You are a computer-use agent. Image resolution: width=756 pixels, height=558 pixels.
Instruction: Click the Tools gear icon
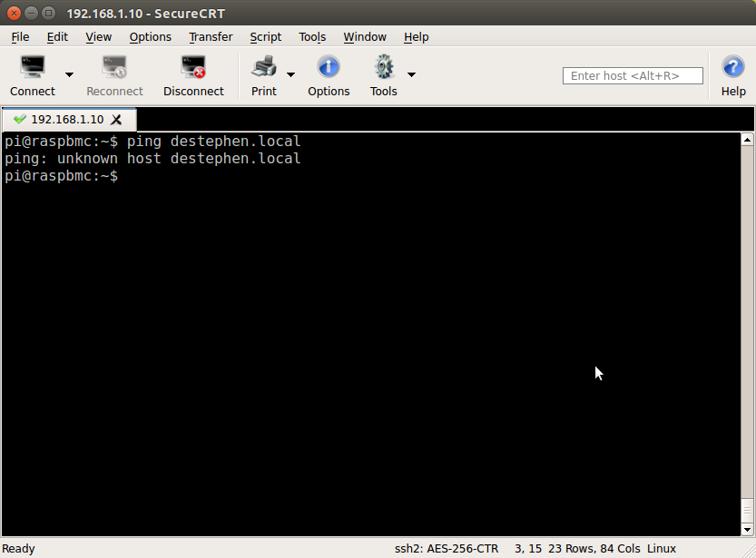384,67
